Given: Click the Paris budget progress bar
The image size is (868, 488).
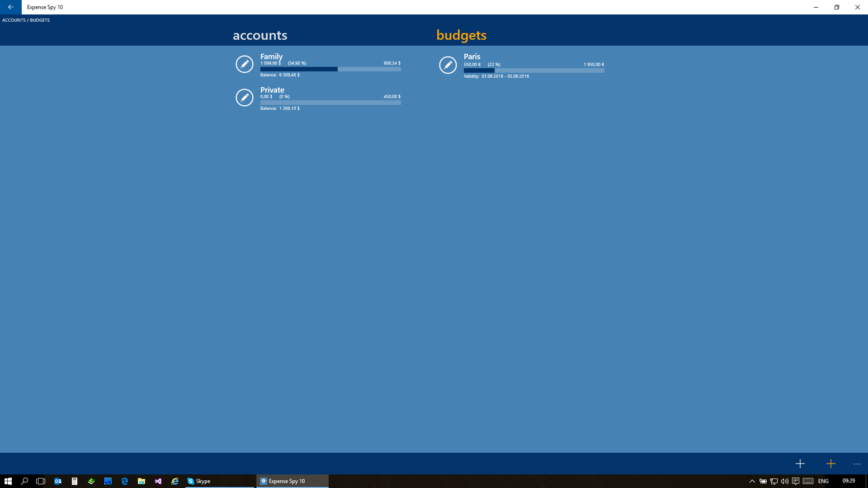Looking at the screenshot, I should click(x=533, y=70).
